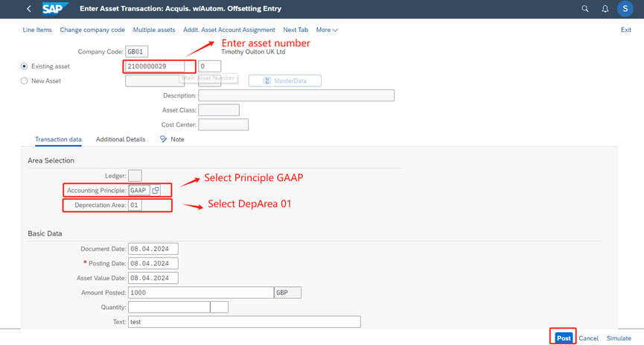The width and height of the screenshot is (644, 345).
Task: Open user profile avatar
Action: pyautogui.click(x=626, y=9)
